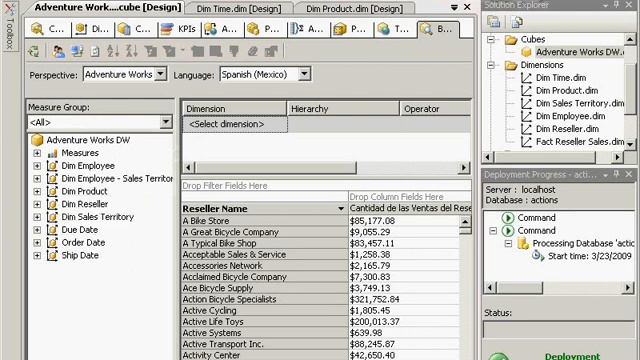The width and height of the screenshot is (640, 360).
Task: Collapse the Dimensions folder in Solution Explorer
Action: 491,65
